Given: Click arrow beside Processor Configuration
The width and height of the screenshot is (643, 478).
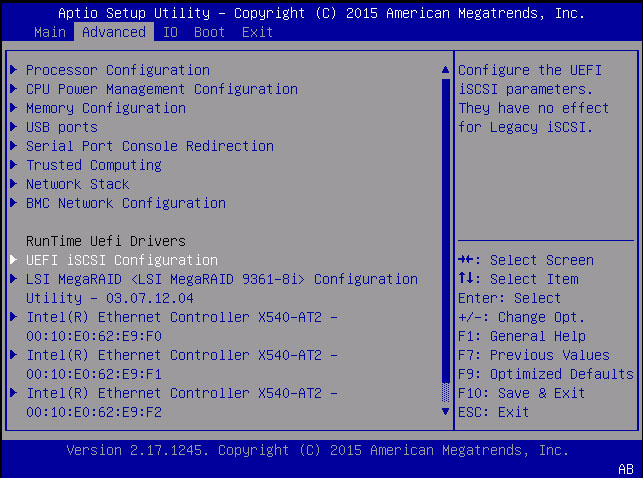Looking at the screenshot, I should [x=14, y=70].
